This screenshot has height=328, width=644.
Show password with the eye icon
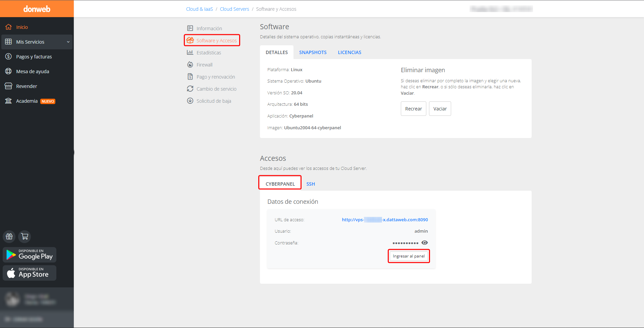425,243
